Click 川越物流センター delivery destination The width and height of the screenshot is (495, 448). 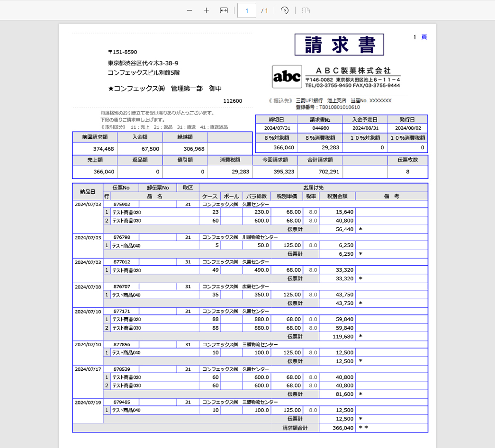(260, 237)
